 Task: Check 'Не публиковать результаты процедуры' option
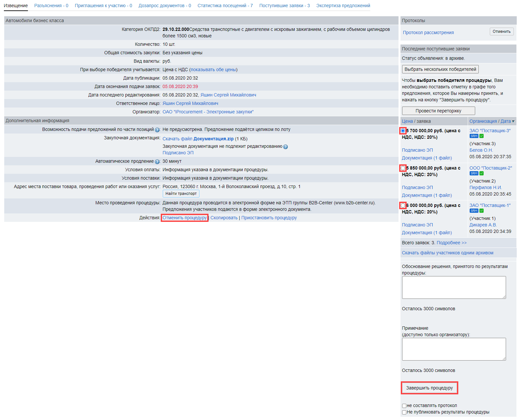(x=404, y=412)
